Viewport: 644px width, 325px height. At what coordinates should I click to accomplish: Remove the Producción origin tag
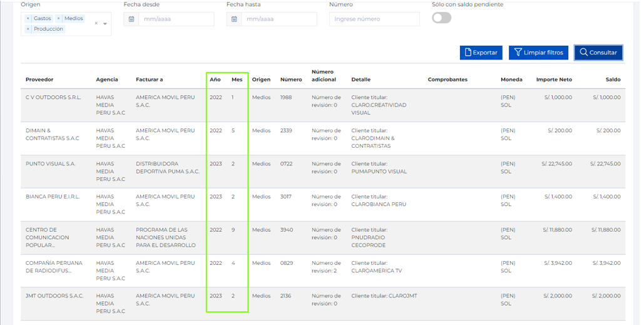pyautogui.click(x=28, y=29)
